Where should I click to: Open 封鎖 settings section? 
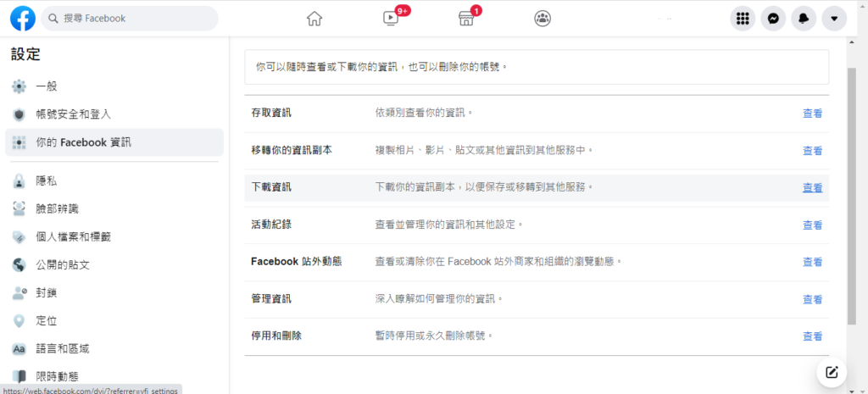click(x=114, y=292)
